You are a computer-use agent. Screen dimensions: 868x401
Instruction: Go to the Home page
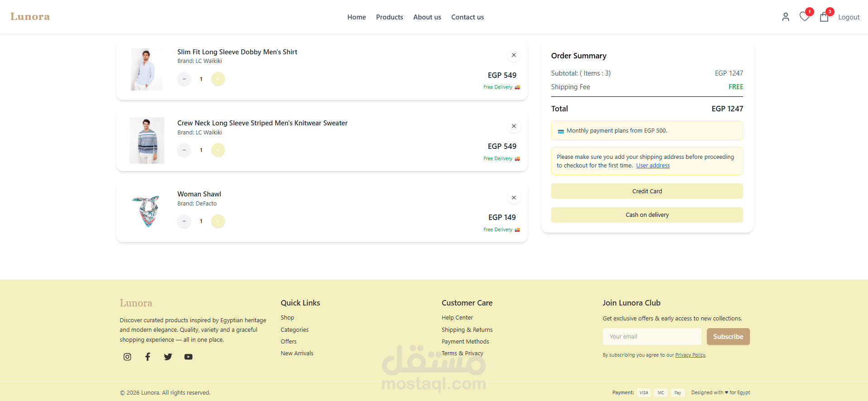tap(357, 17)
